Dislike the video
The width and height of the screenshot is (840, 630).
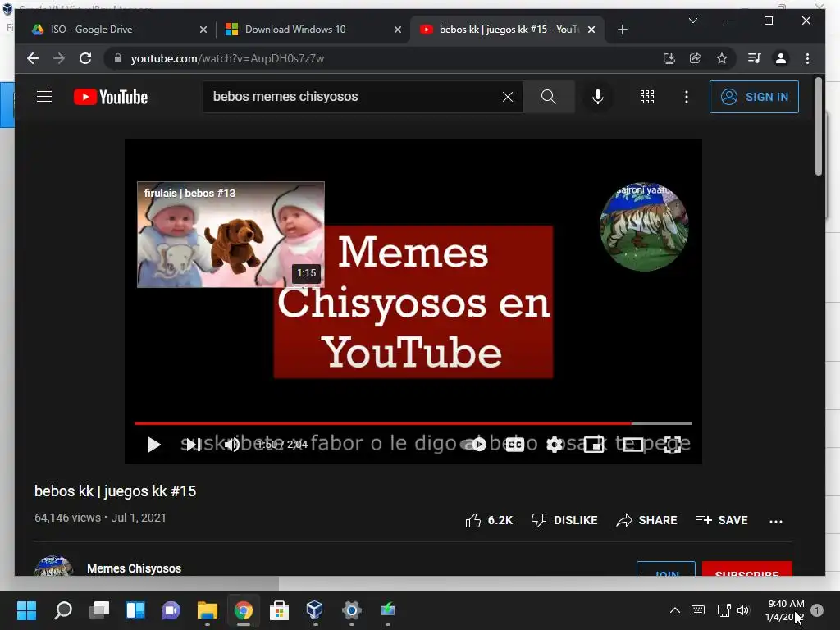click(x=564, y=520)
